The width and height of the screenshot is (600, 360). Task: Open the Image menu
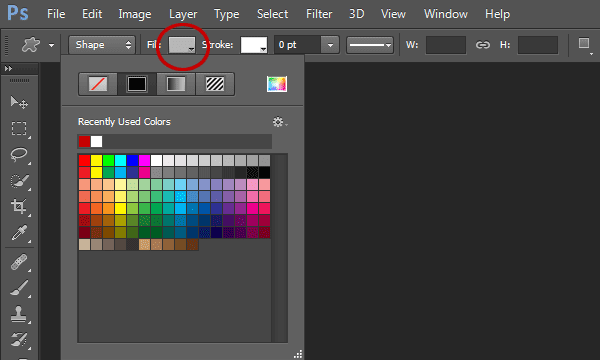[135, 14]
